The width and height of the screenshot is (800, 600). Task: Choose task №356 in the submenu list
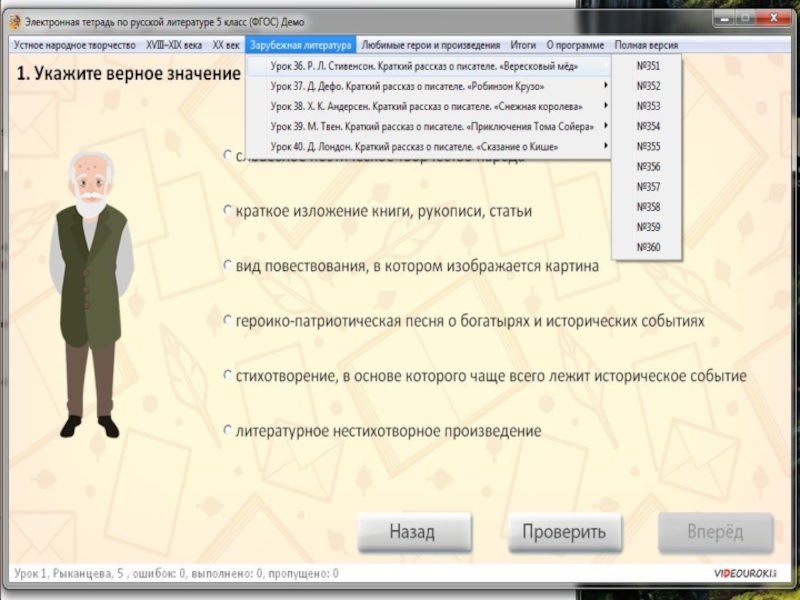tap(648, 167)
